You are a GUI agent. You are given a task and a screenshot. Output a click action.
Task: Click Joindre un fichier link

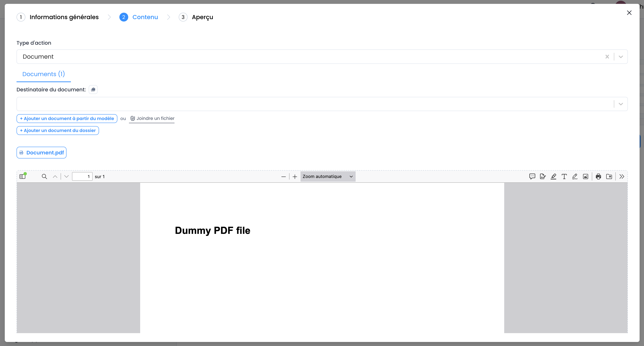click(x=152, y=118)
